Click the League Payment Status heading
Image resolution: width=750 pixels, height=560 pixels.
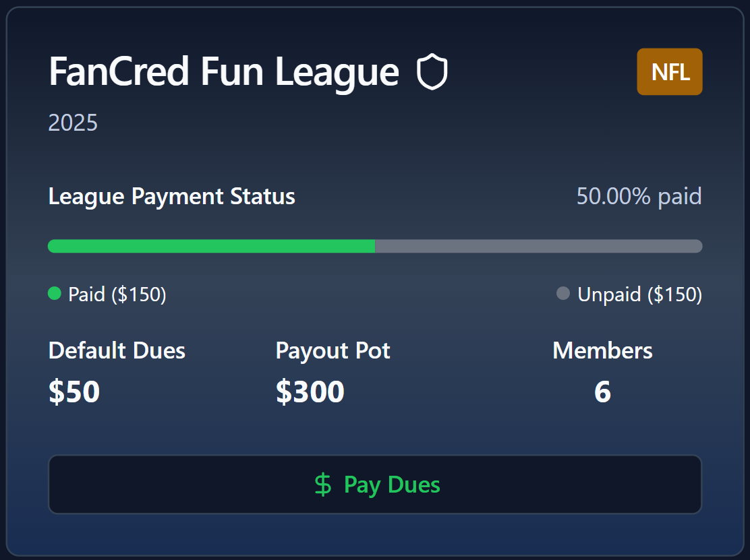point(172,196)
